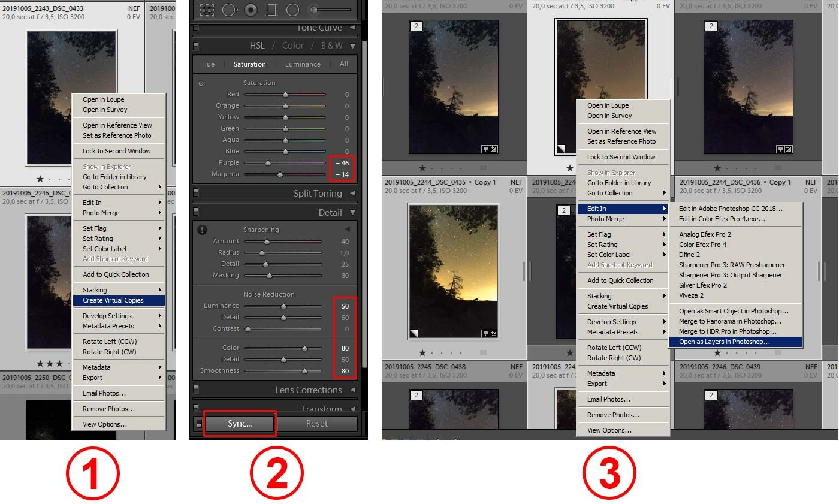Viewport: 839px width, 504px height.
Task: Pick up the Adjustment Brush tool
Action: point(313,9)
